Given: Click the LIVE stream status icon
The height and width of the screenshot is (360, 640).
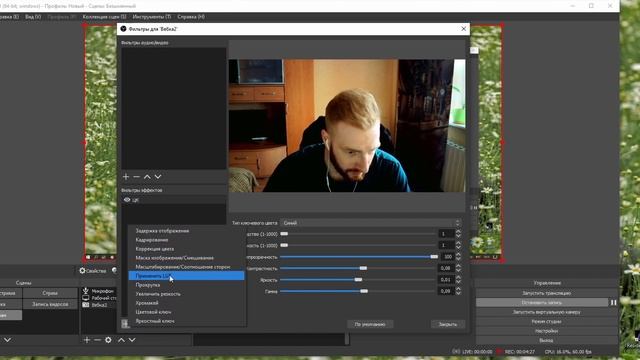Looking at the screenshot, I should pyautogui.click(x=456, y=351).
